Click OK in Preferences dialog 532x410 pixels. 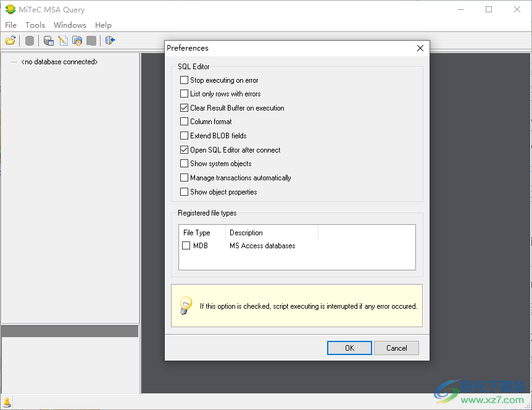[349, 348]
